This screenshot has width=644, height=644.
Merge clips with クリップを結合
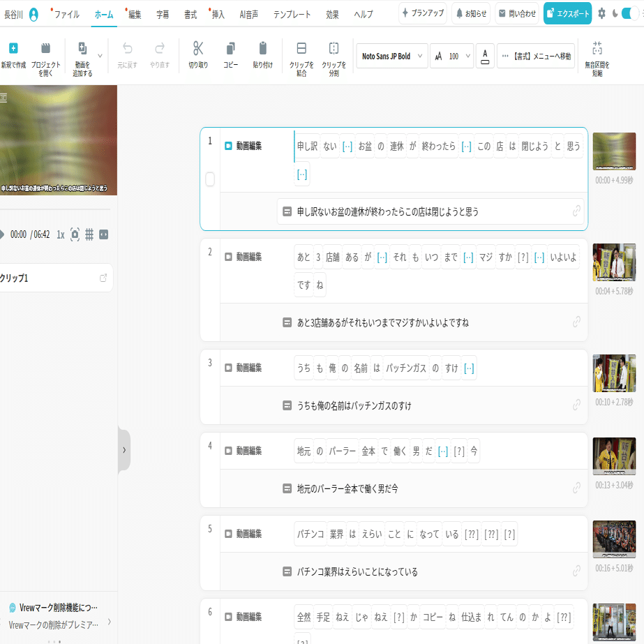tap(301, 59)
